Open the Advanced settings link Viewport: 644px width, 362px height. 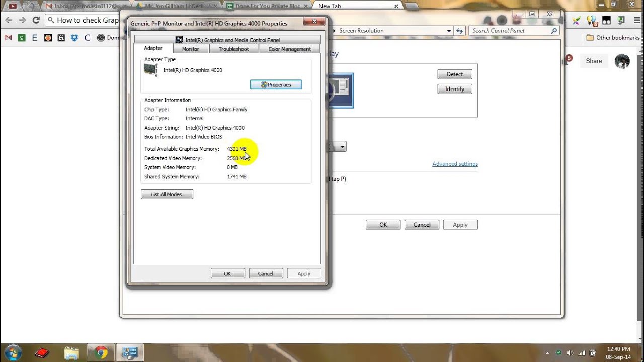coord(455,164)
